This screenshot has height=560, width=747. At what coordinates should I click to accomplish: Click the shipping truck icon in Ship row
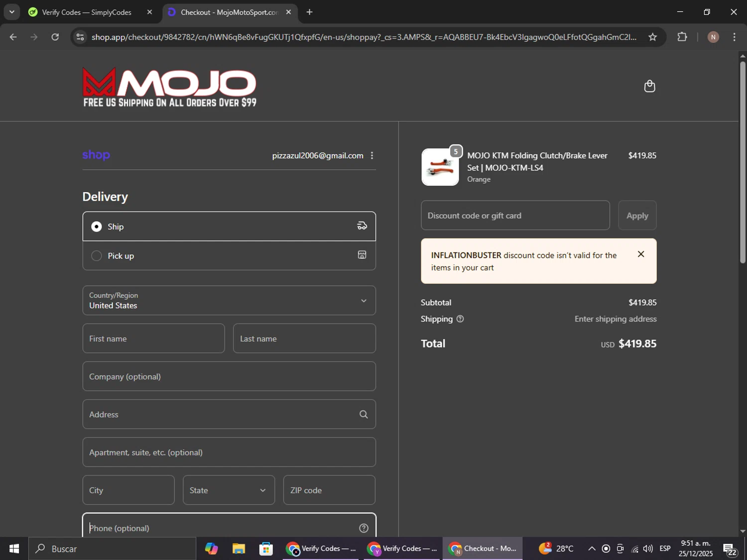pyautogui.click(x=362, y=226)
